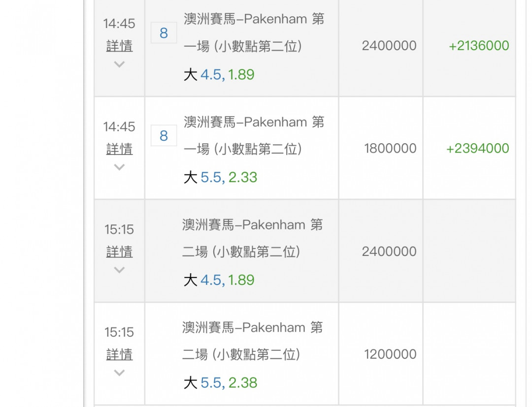Click the 15:15 time in the 1200000 row

click(119, 333)
